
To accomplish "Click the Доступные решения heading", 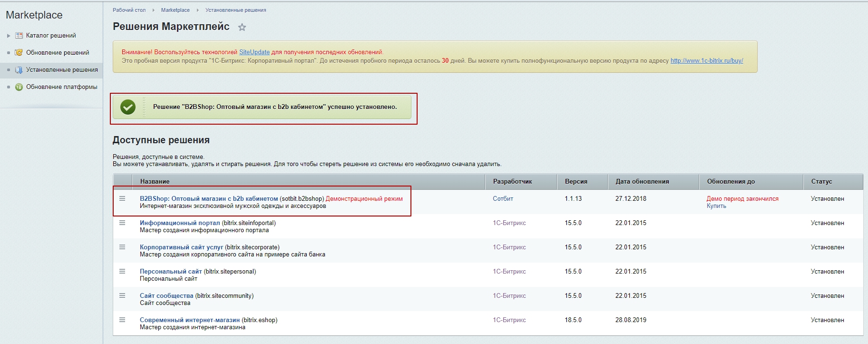I will [161, 140].
